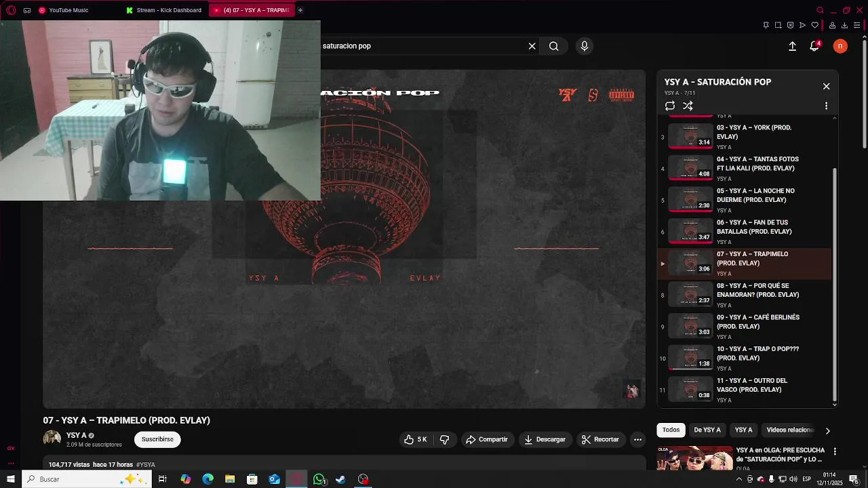Switch to Stream - Kick Dashboard tab

point(164,10)
